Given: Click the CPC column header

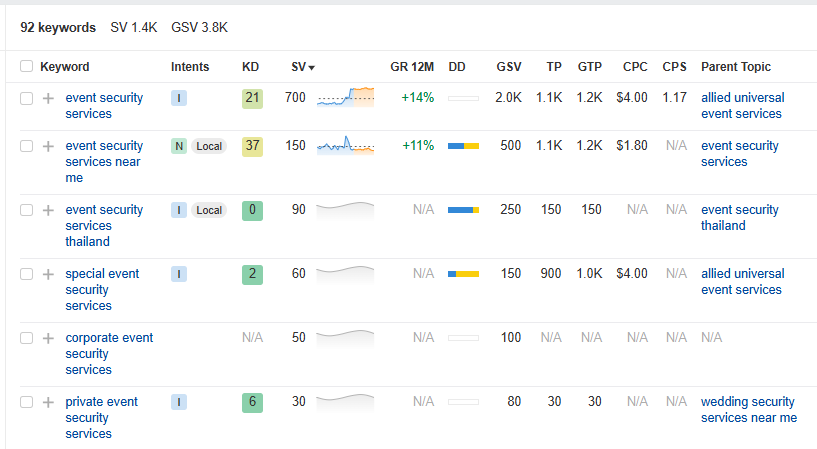Looking at the screenshot, I should (635, 67).
